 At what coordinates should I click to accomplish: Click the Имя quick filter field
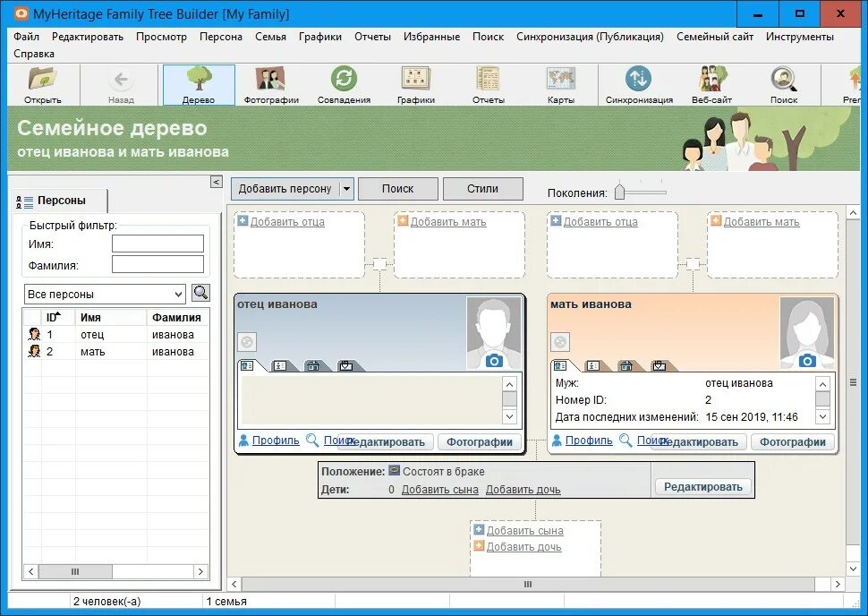click(x=157, y=244)
